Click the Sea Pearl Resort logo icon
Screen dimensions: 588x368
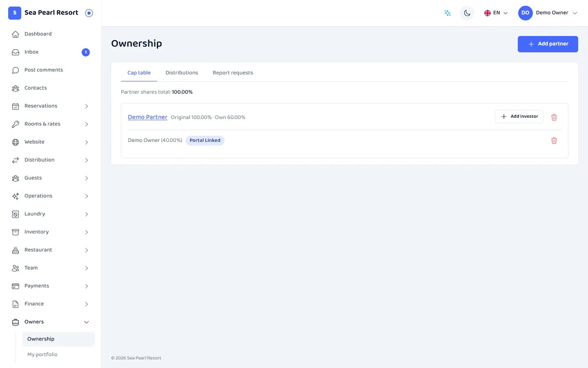[15, 13]
